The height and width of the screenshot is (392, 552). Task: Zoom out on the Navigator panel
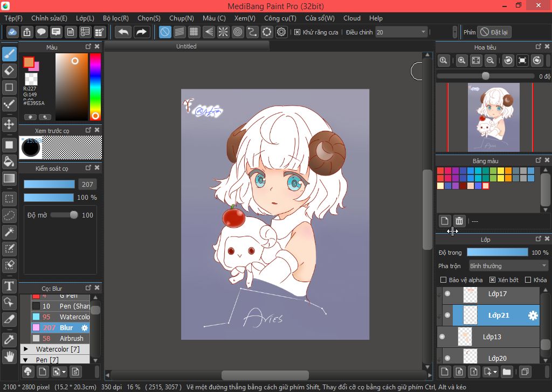tap(490, 60)
